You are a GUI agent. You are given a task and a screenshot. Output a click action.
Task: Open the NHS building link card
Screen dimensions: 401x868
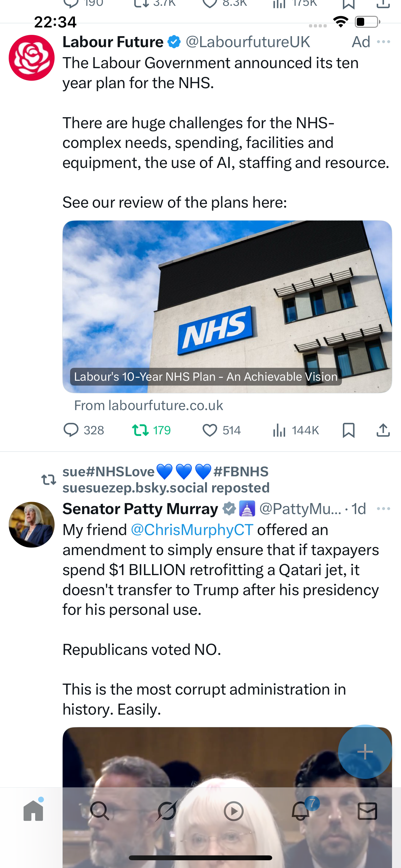click(x=227, y=307)
